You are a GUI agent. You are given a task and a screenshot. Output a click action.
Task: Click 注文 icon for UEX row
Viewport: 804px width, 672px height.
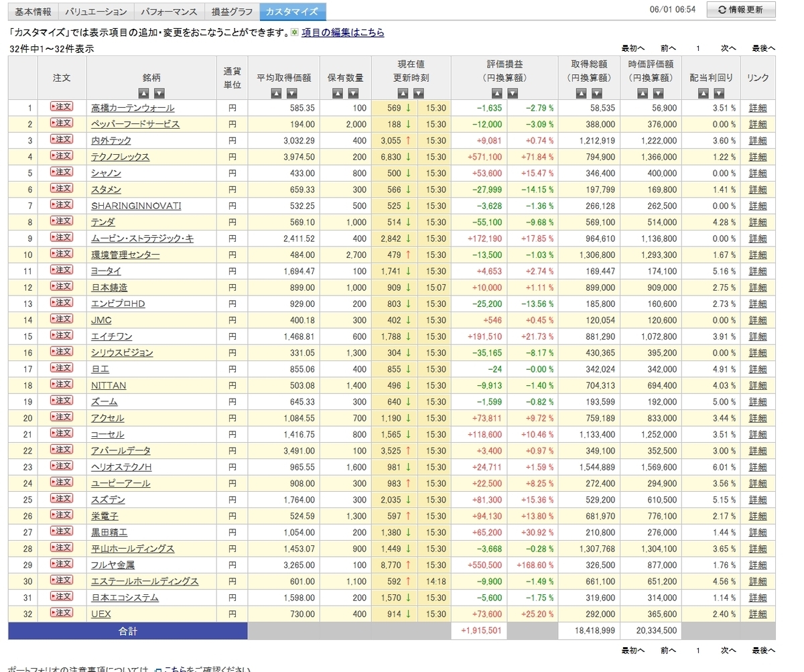[x=62, y=613]
